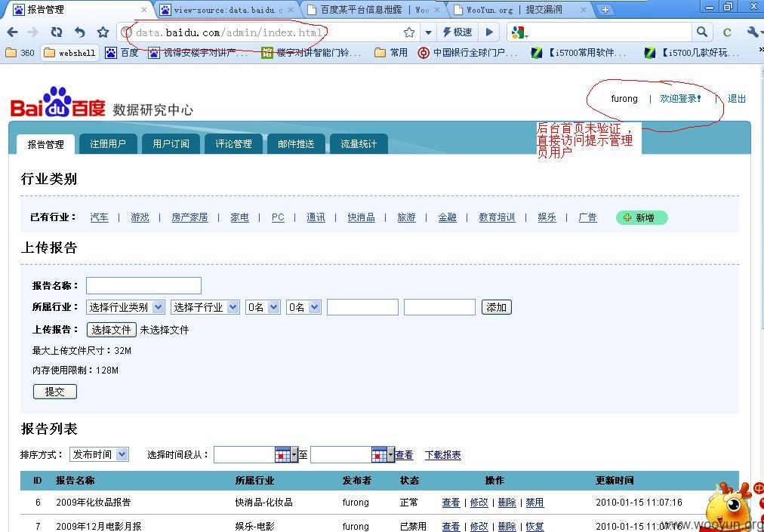Click the 选择文件 file chooser button
This screenshot has height=532, width=764.
[111, 330]
